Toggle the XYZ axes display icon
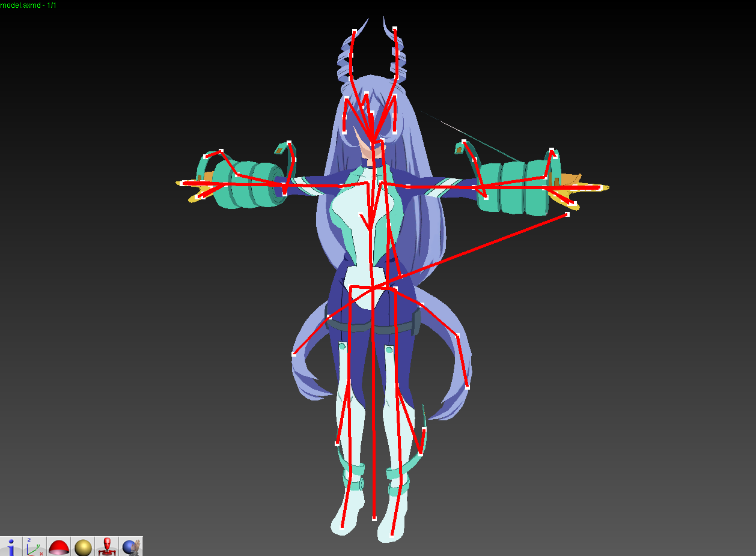The width and height of the screenshot is (756, 556). [x=35, y=546]
